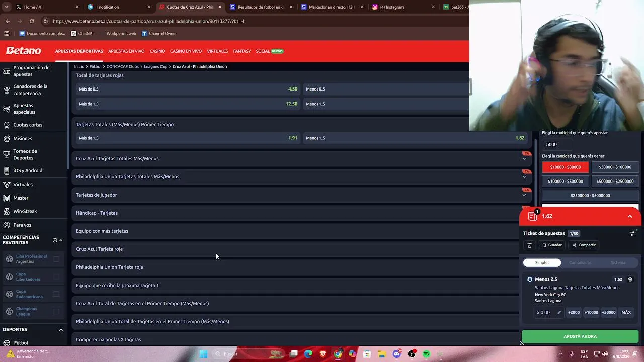Click the iOS y Android icon
This screenshot has height=362, width=644.
(7, 170)
